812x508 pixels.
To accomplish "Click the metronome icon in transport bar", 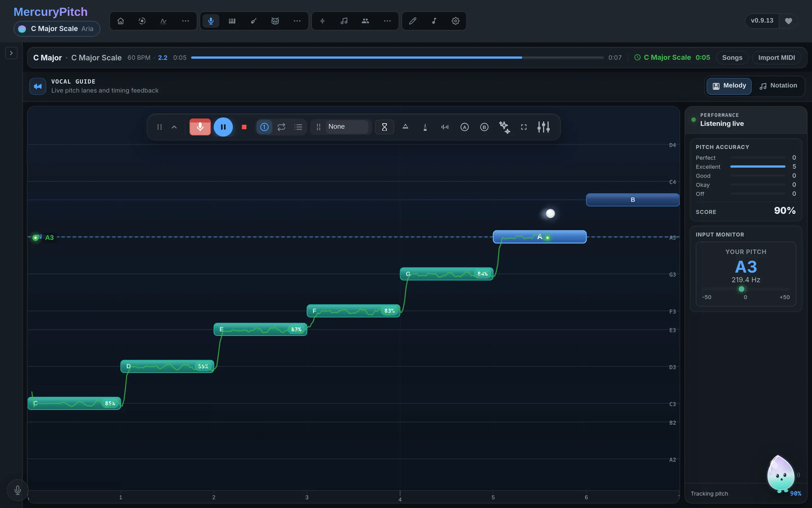I will pos(425,127).
